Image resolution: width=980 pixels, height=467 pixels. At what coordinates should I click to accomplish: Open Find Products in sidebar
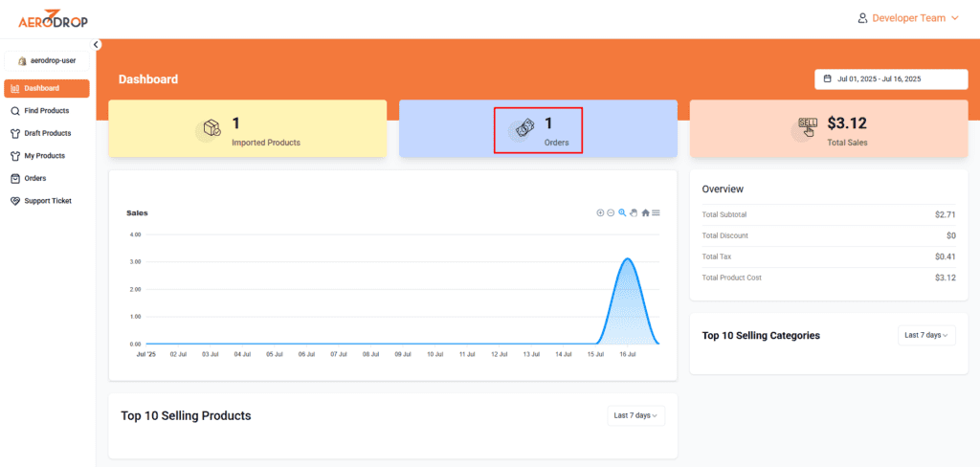click(46, 111)
